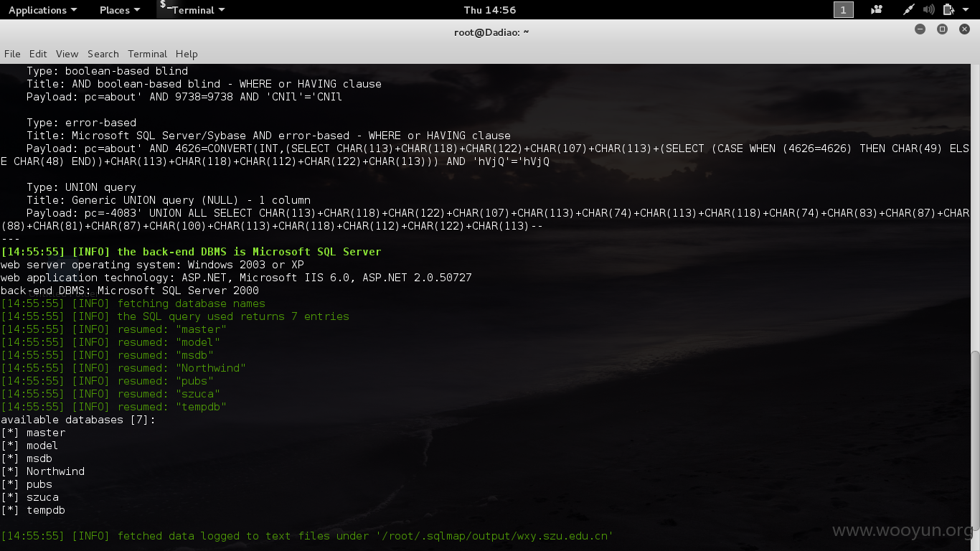Screen dimensions: 980x551
Task: Click the log line resumed: "pubs"
Action: tap(107, 381)
